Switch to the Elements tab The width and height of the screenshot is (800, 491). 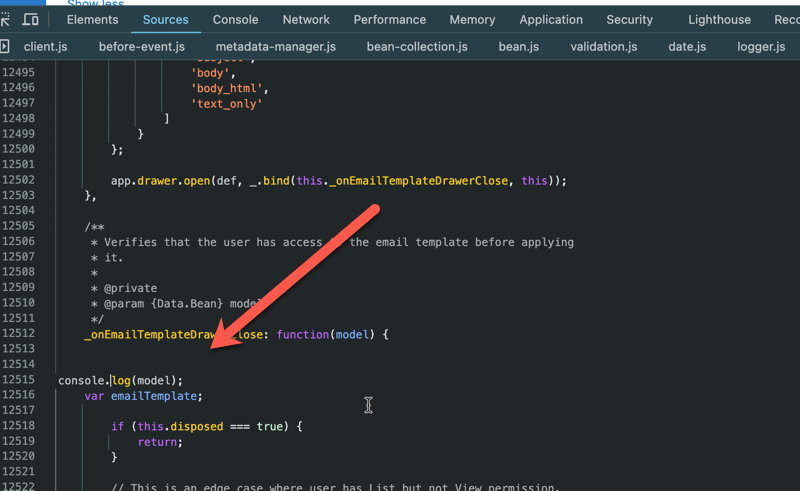[x=92, y=20]
